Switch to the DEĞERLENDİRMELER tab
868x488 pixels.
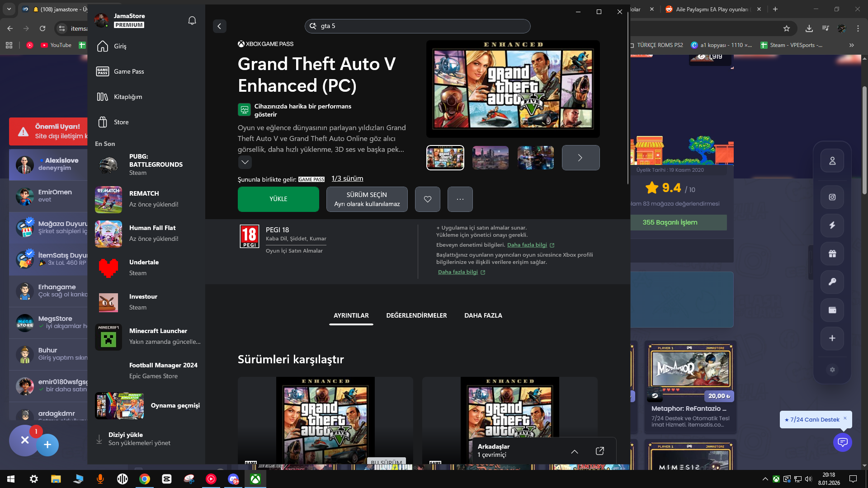click(416, 315)
